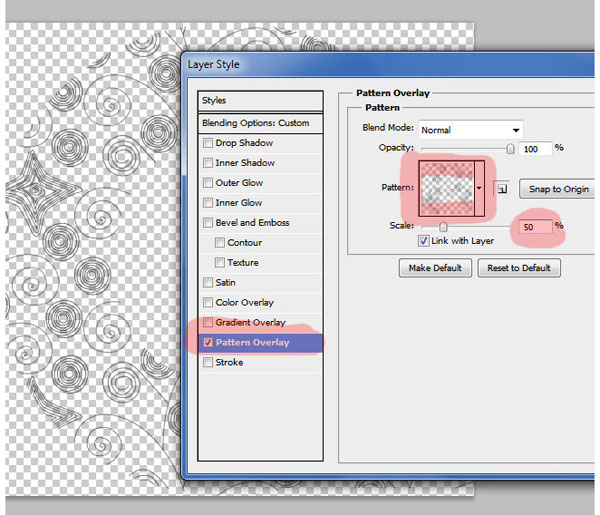The image size is (600, 515).
Task: Select the Inner Shadow effect label
Action: (245, 163)
